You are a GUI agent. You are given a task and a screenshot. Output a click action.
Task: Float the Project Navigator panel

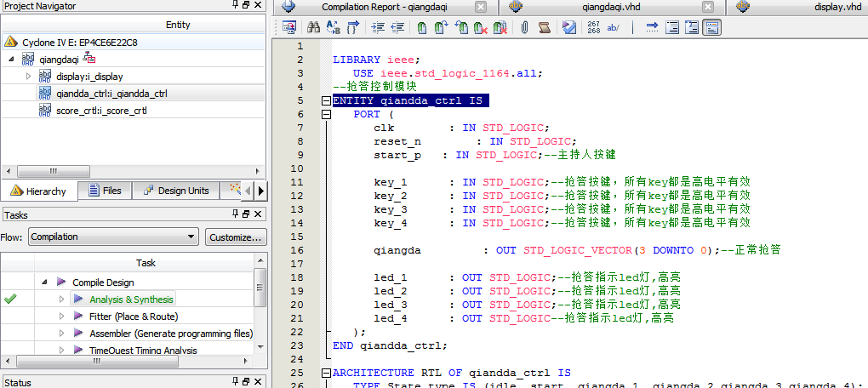247,6
